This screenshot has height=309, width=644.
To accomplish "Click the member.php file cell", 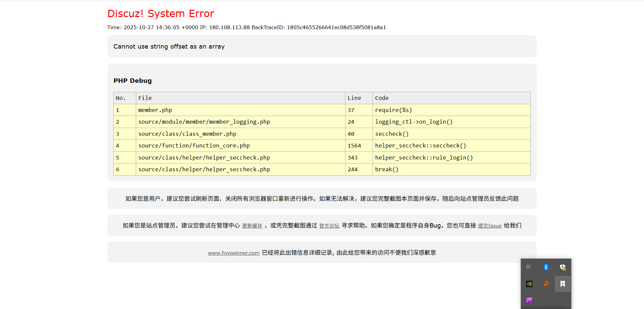I will tap(155, 110).
